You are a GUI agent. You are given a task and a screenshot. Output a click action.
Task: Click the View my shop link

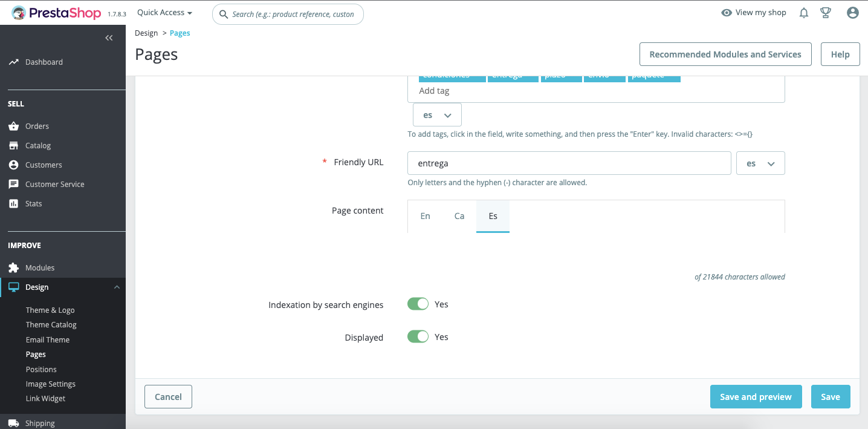click(x=760, y=13)
